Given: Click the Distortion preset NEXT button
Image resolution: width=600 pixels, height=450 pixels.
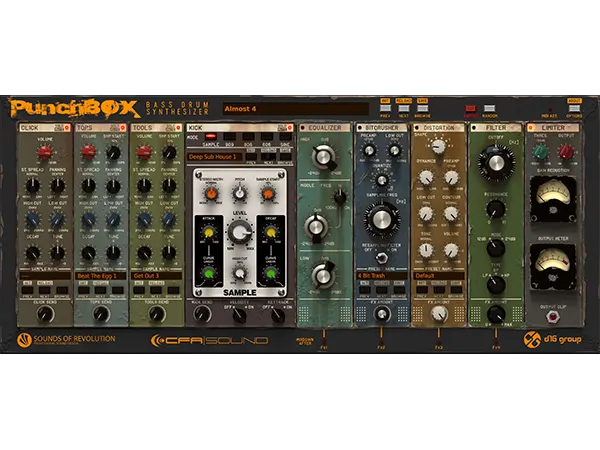Looking at the screenshot, I should pyautogui.click(x=439, y=290).
